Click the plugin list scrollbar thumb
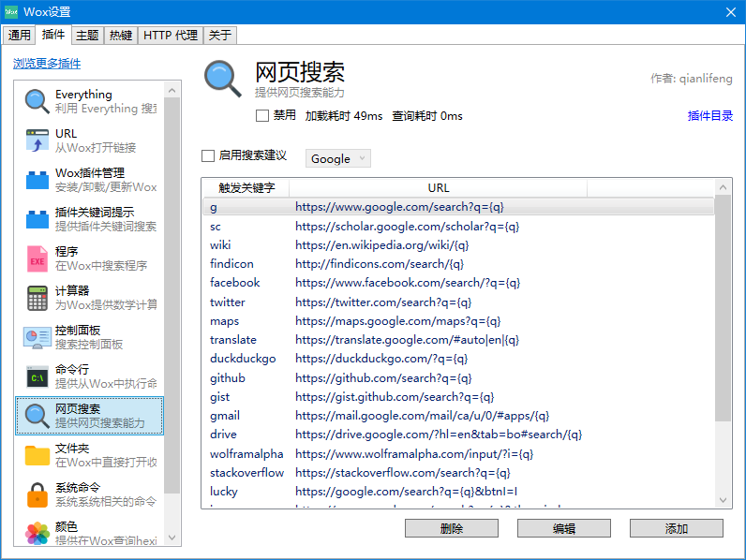This screenshot has height=560, width=746. tap(172, 296)
